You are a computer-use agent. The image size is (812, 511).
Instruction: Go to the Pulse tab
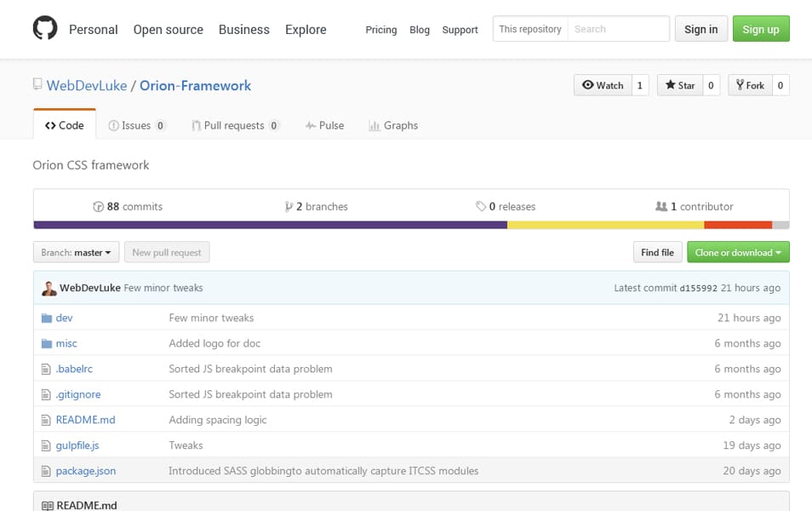click(x=324, y=125)
